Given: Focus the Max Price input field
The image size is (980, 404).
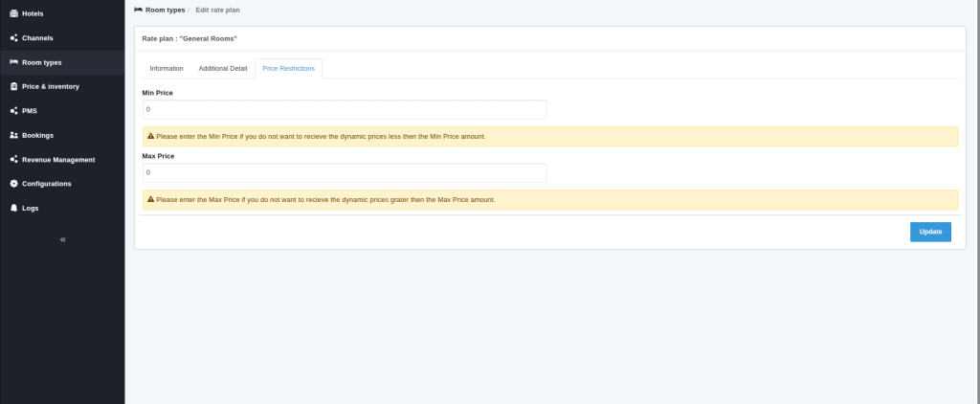Looking at the screenshot, I should click(345, 172).
